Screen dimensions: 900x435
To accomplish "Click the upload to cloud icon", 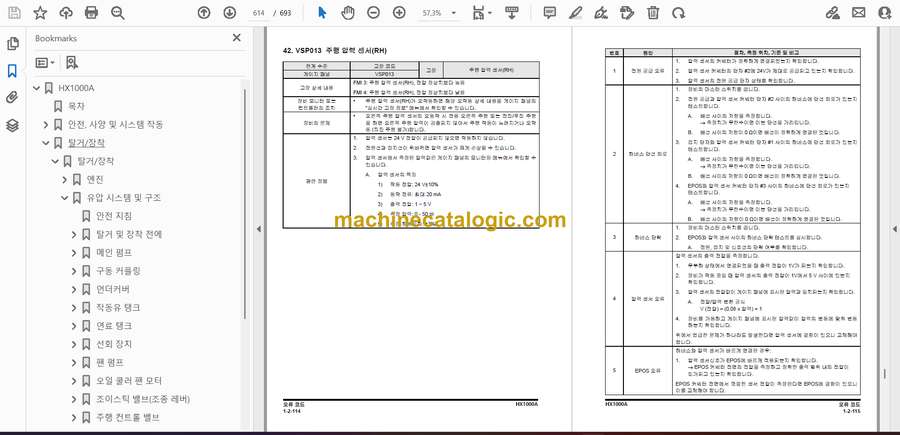I will pos(66,13).
